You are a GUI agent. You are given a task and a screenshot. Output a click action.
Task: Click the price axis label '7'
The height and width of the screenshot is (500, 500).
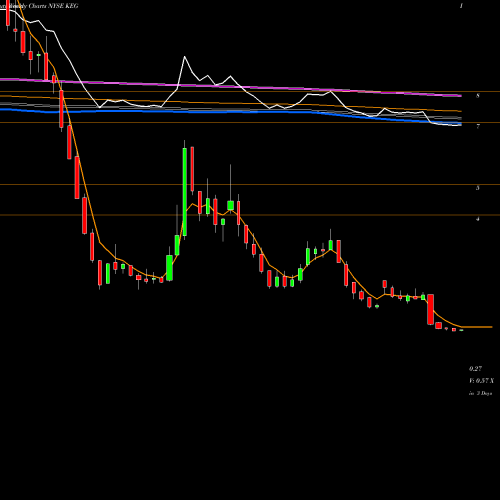pyautogui.click(x=478, y=126)
